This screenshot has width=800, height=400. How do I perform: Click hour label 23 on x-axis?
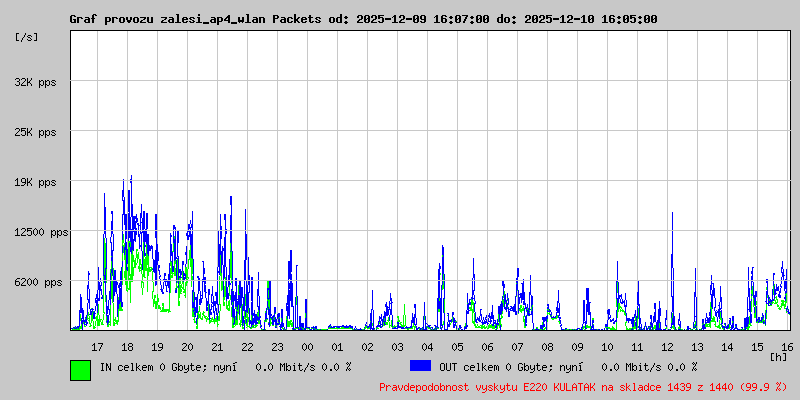(x=278, y=347)
